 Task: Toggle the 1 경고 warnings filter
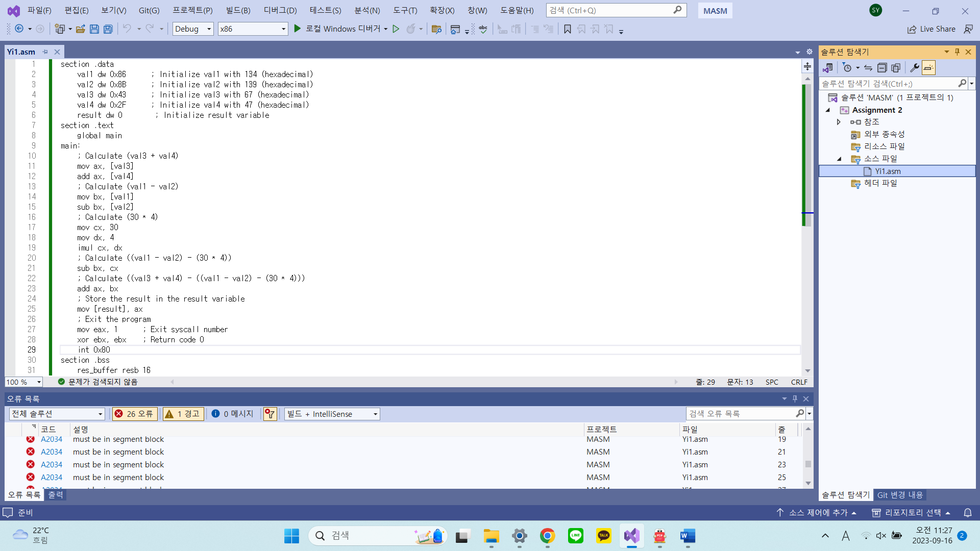(183, 414)
